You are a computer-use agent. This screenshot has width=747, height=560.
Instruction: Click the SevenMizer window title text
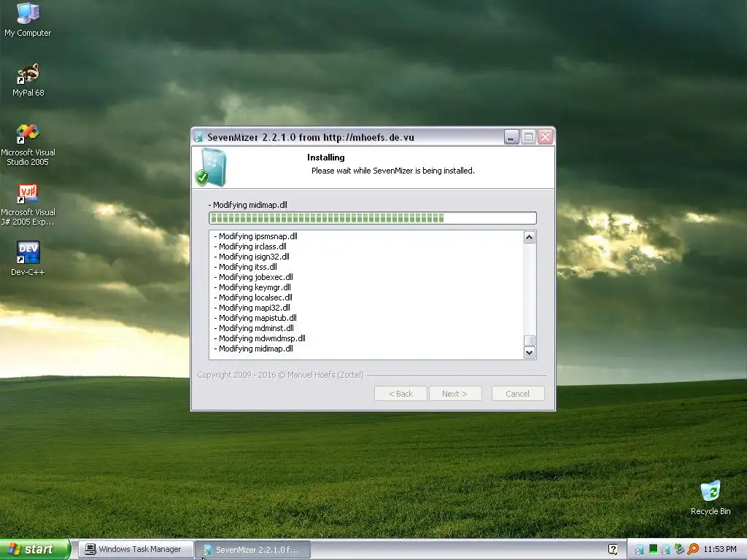point(311,137)
